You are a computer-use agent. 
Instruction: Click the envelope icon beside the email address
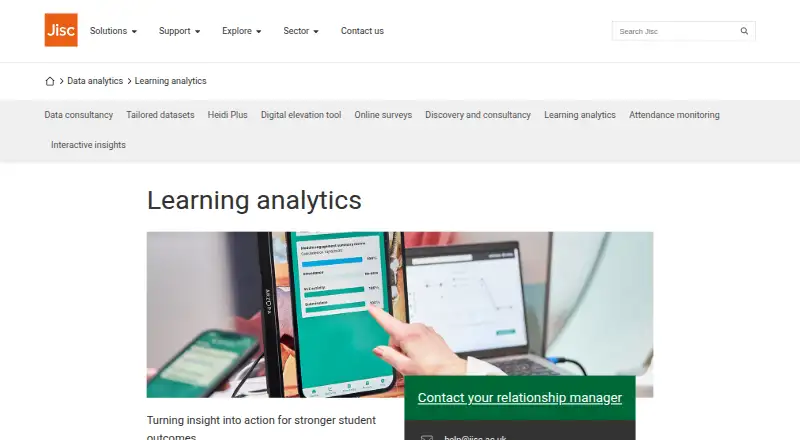(427, 437)
